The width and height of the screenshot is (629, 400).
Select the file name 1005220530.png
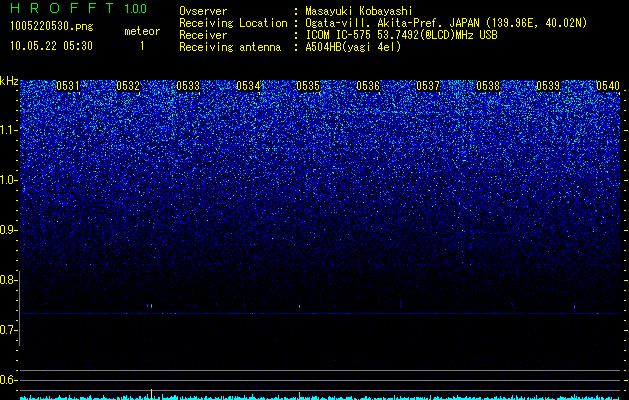pyautogui.click(x=52, y=26)
